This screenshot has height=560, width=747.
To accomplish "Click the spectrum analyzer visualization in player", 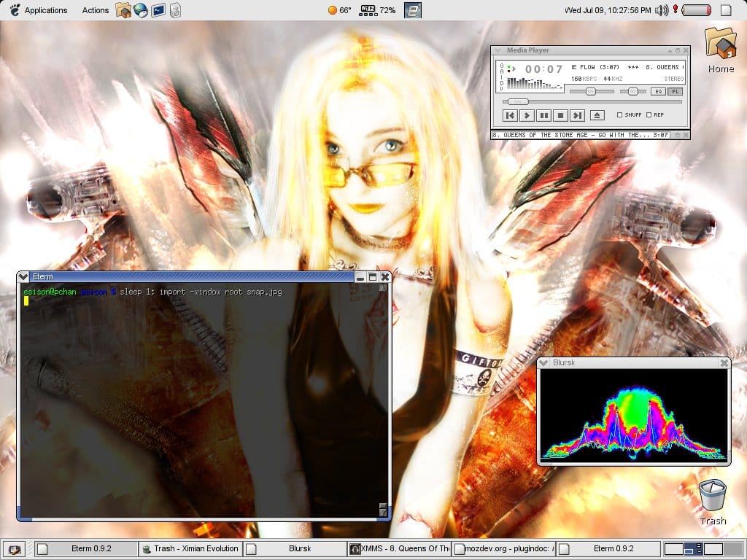I will pyautogui.click(x=534, y=84).
